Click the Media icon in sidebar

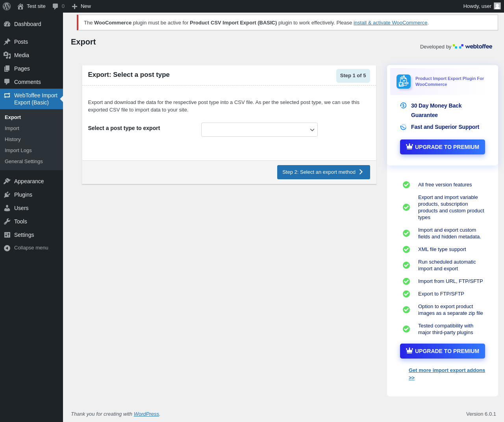(7, 55)
